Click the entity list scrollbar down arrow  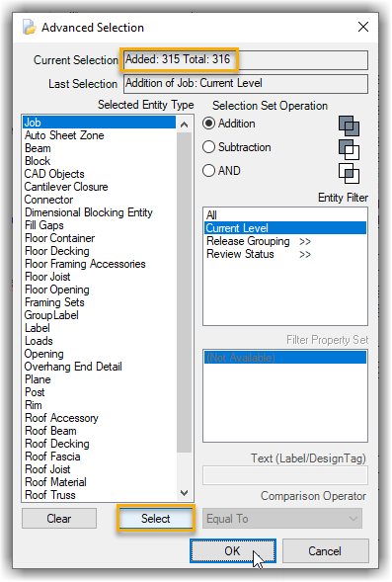(x=184, y=493)
